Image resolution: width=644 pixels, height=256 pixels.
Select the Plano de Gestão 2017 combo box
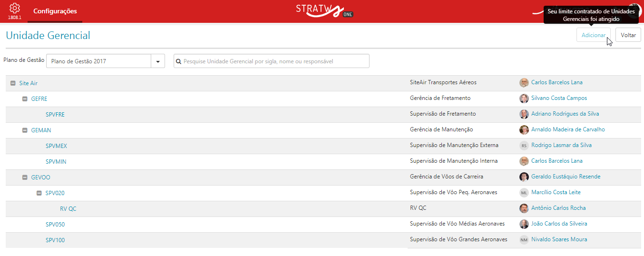pyautogui.click(x=106, y=61)
